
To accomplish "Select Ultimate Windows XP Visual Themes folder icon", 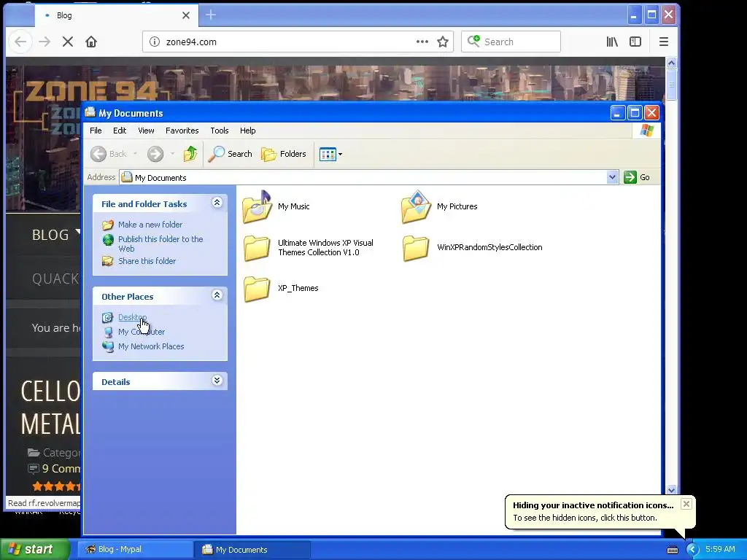I will click(258, 248).
